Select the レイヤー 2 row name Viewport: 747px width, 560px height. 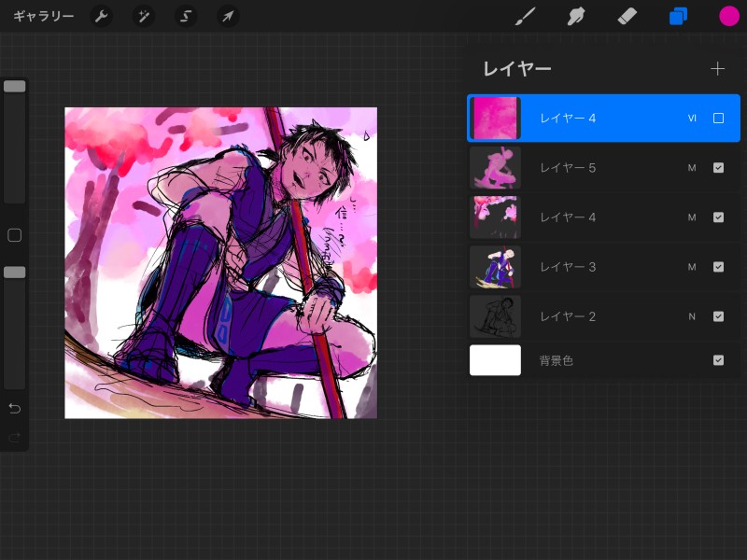point(568,316)
